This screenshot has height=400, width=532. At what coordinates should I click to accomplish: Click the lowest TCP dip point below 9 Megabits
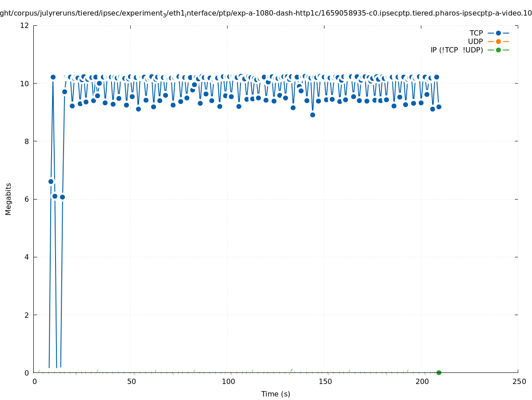[312, 115]
